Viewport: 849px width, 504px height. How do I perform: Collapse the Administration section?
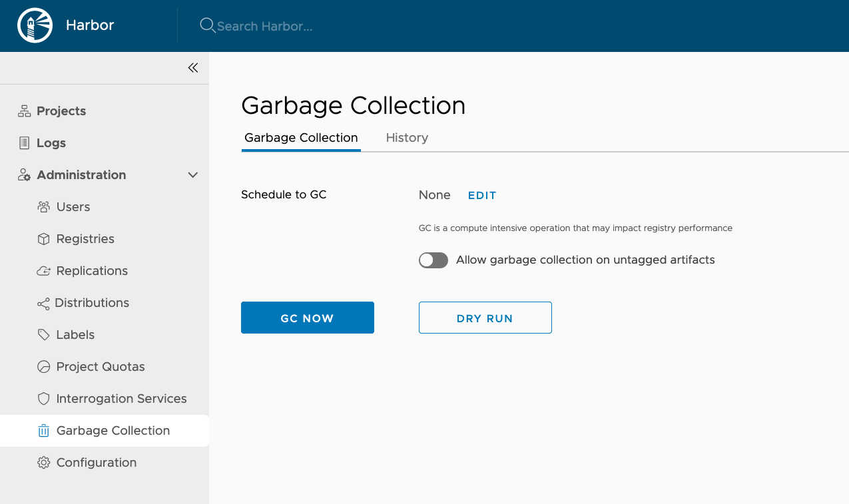192,174
